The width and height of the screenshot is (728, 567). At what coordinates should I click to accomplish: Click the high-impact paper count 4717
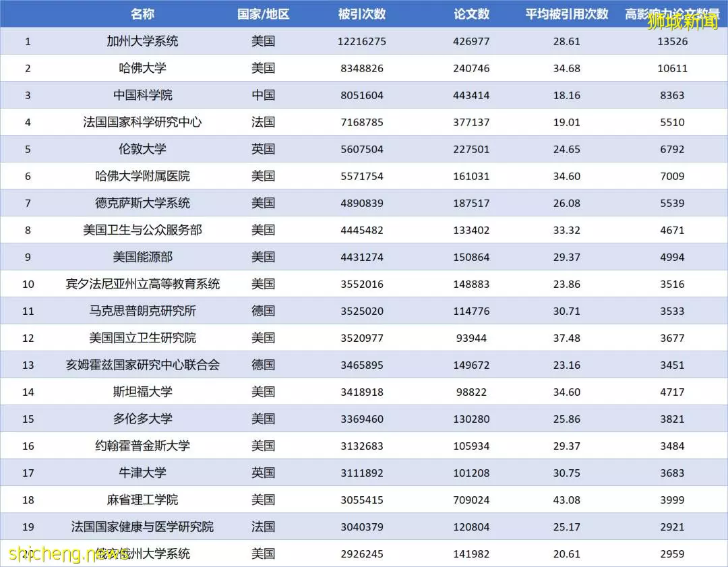coord(672,392)
